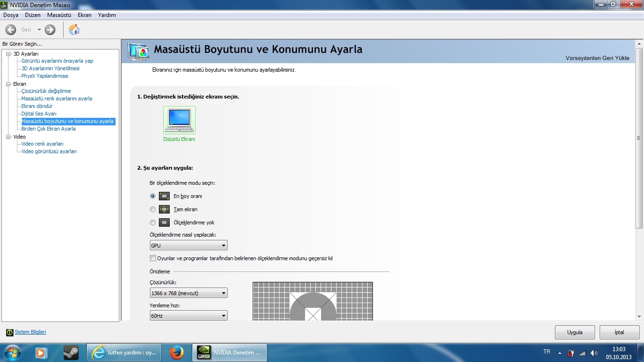Collapse the 3D Ayarları tree node
The height and width of the screenshot is (362, 644).
[x=8, y=54]
